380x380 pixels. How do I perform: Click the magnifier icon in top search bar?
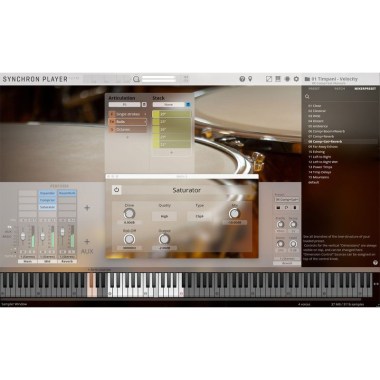(x=136, y=79)
